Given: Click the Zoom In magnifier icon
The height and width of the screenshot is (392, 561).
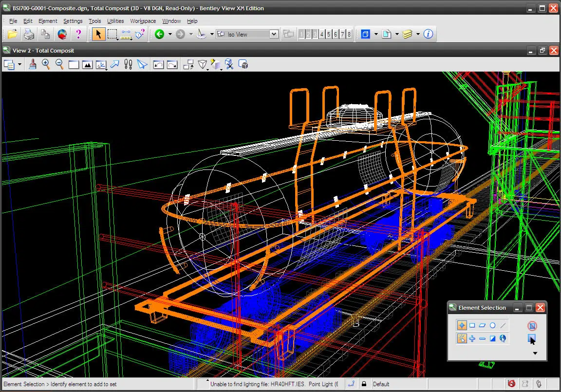Looking at the screenshot, I should pos(46,64).
